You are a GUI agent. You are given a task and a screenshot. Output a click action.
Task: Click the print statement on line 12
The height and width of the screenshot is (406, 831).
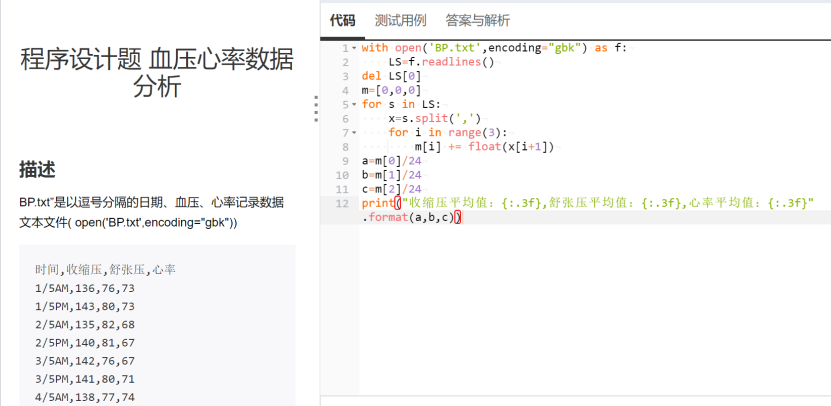click(588, 203)
